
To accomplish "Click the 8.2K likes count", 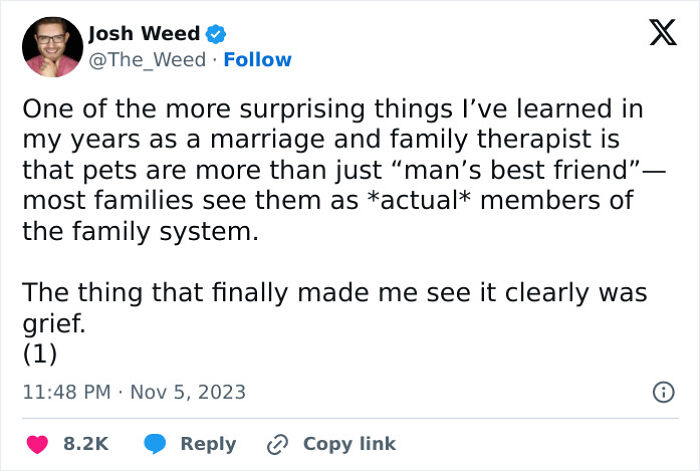I will pyautogui.click(x=86, y=444).
